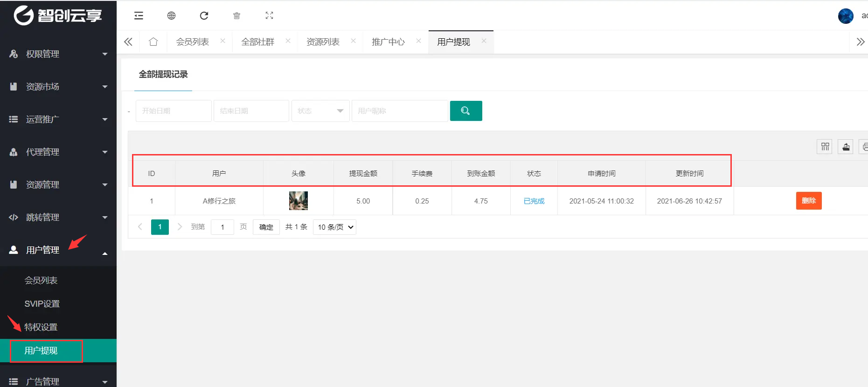Click the trash clear-cache icon
Screen dimensions: 868x387
[236, 16]
